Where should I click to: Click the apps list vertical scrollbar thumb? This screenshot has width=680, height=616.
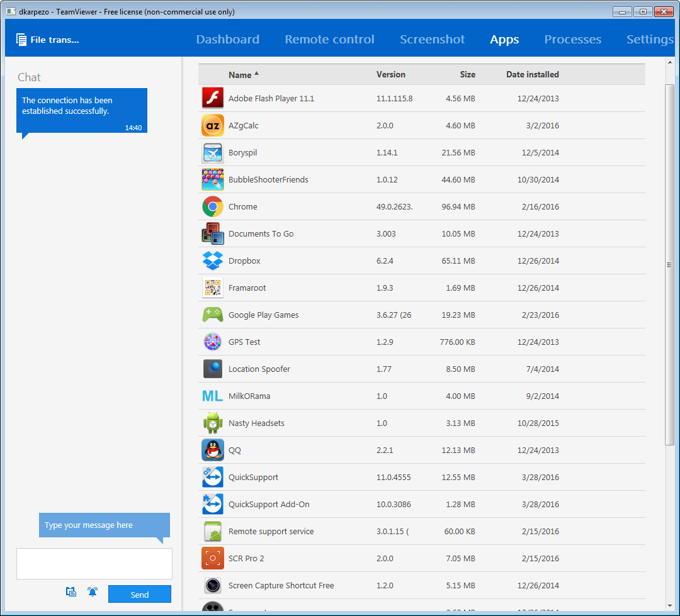pyautogui.click(x=669, y=264)
